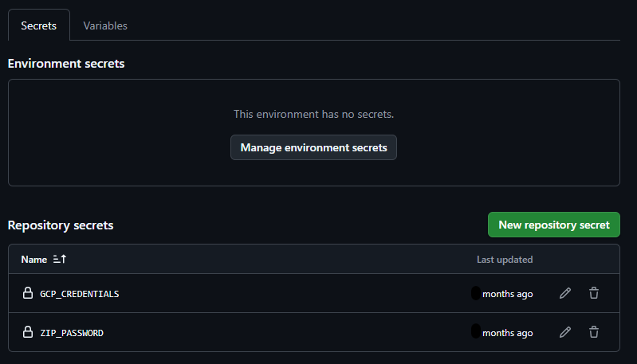
Task: Select the Secrets tab
Action: [x=39, y=25]
